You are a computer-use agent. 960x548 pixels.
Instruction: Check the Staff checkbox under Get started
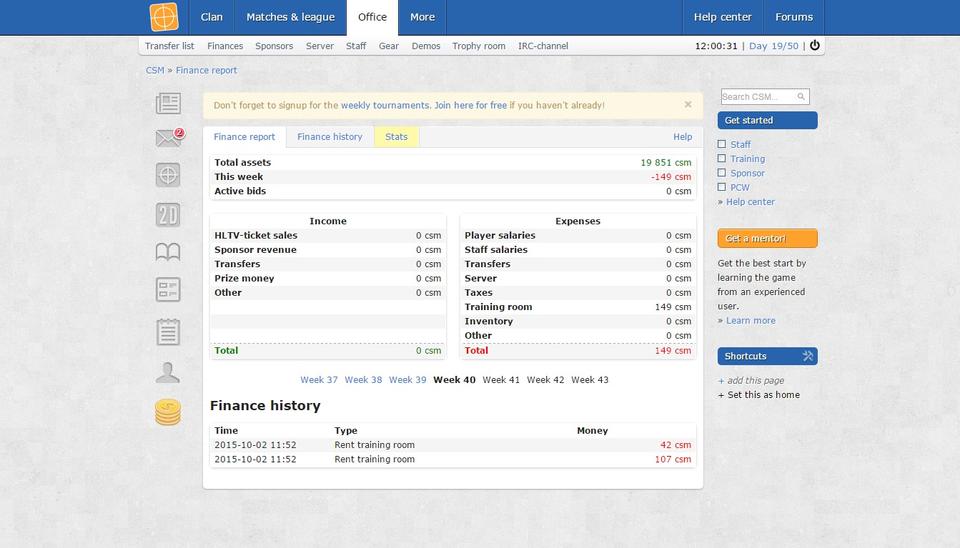pos(722,145)
